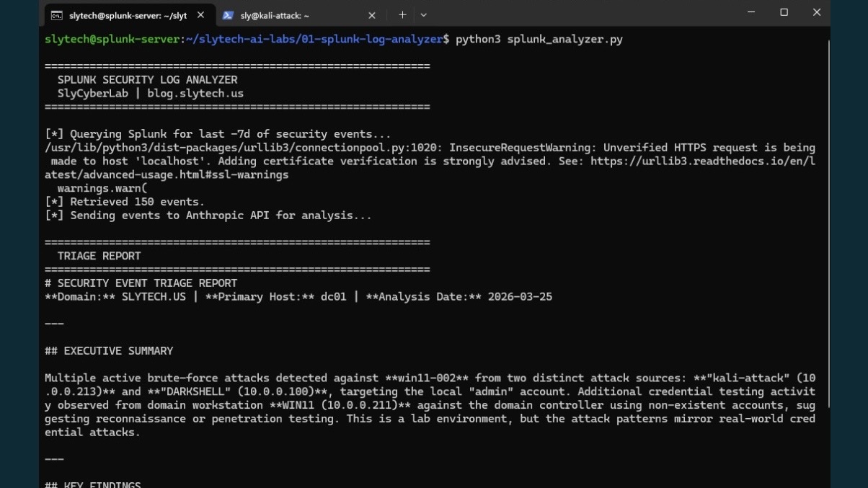Click the 'python3 splunk_analyzer.py' command text
This screenshot has height=488, width=868.
[539, 39]
